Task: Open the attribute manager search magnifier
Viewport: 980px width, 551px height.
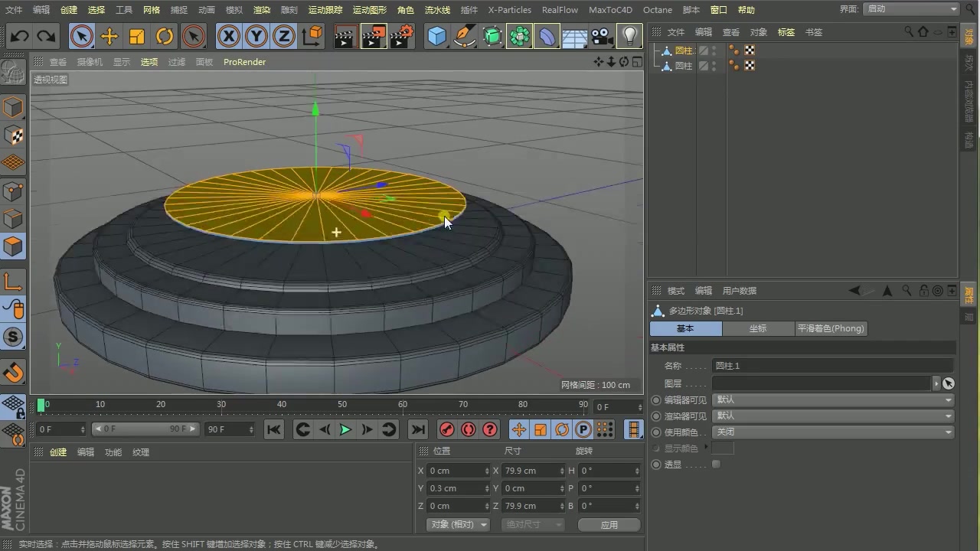Action: 907,291
